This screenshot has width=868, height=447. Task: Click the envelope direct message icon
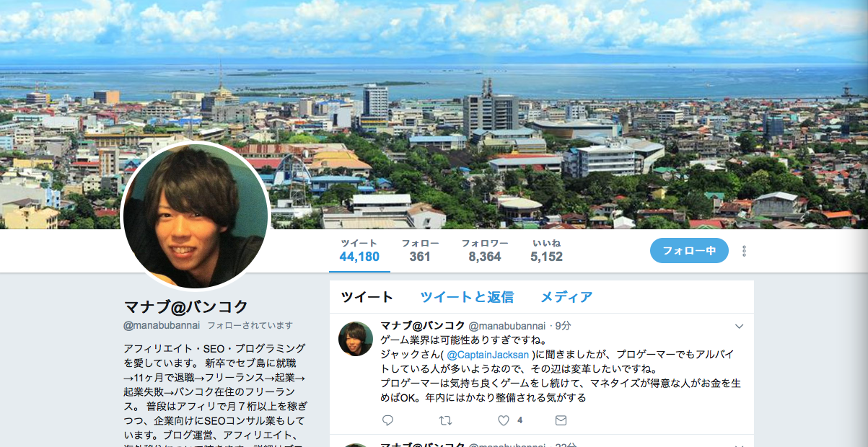click(x=561, y=420)
